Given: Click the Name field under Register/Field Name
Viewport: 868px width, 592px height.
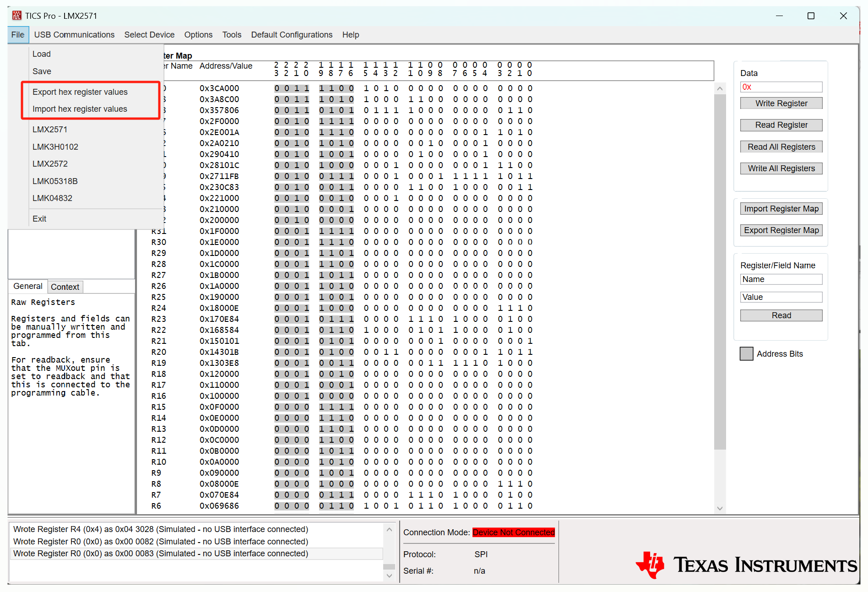Looking at the screenshot, I should 781,279.
